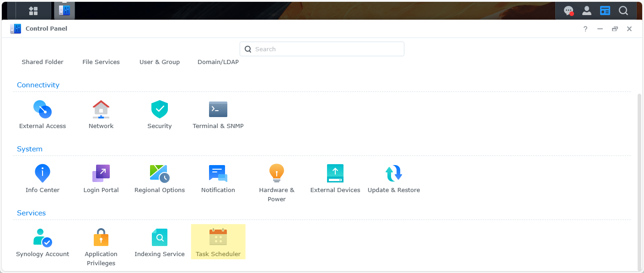The height and width of the screenshot is (273, 644).
Task: Open Notification settings
Action: coord(218,174)
